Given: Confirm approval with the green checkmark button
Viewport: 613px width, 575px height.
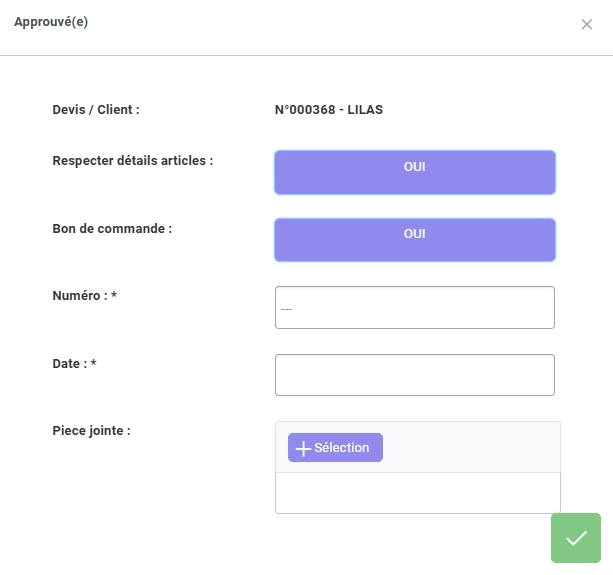Looking at the screenshot, I should 575,538.
